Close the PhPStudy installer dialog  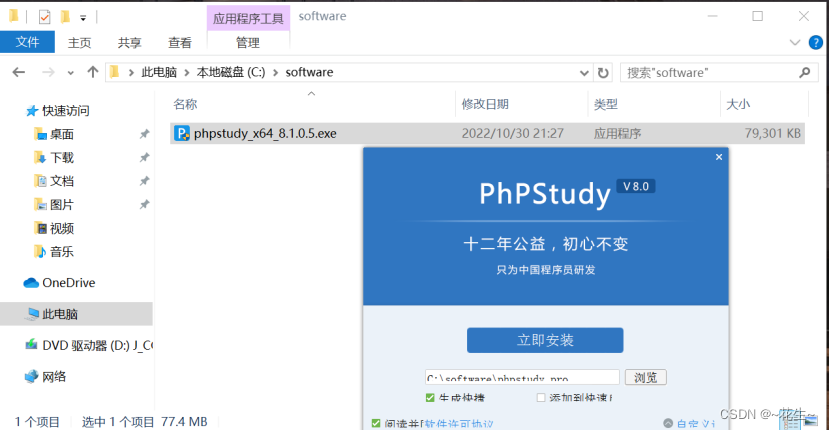click(x=718, y=157)
